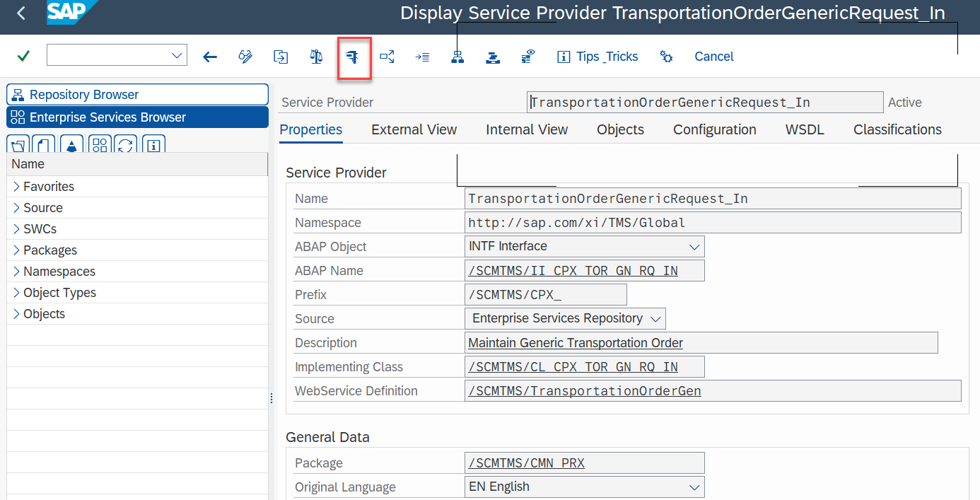Viewport: 980px width, 500px height.
Task: Open the Other Object icon
Action: (x=281, y=57)
